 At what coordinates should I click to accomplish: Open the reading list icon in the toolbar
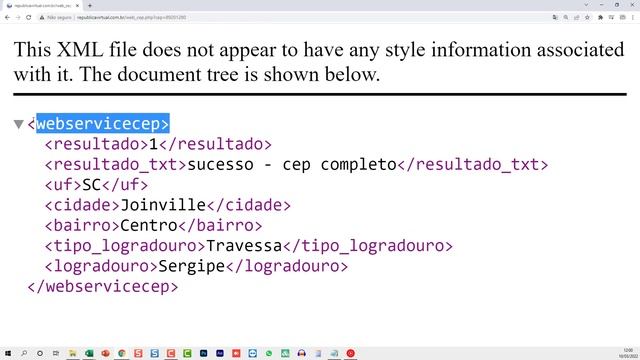pyautogui.click(x=611, y=18)
